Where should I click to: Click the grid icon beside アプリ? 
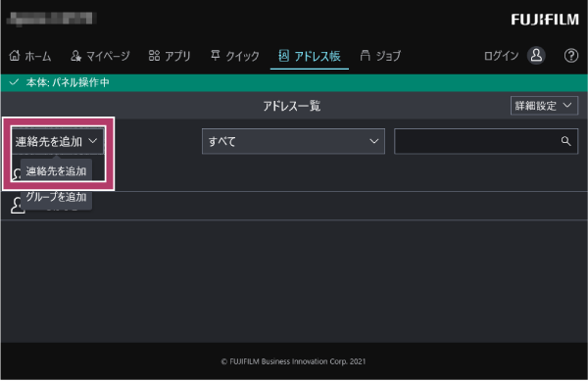pyautogui.click(x=154, y=56)
